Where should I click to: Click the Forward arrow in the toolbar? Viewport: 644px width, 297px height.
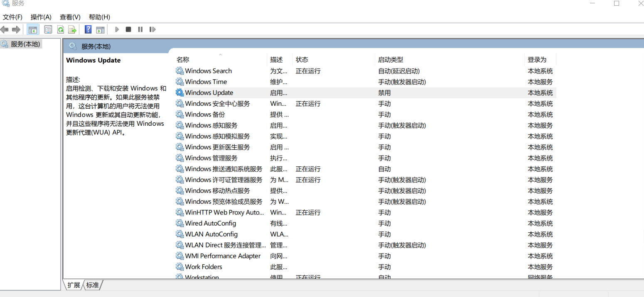pyautogui.click(x=16, y=29)
